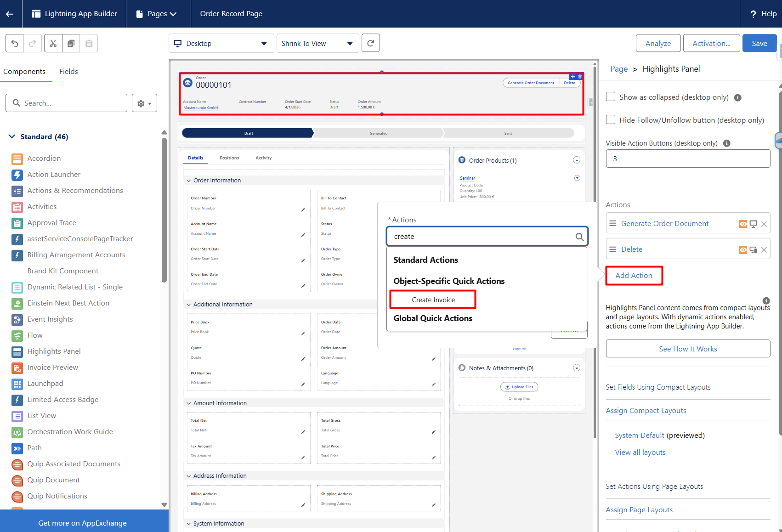Screen dimensions: 782x532
Task: Click the Analyze button
Action: tap(658, 43)
